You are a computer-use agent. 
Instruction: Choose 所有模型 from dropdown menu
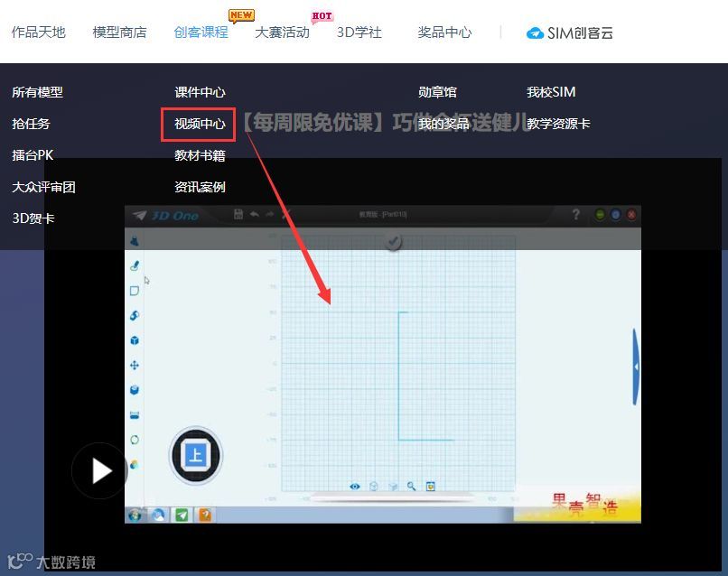tap(37, 92)
